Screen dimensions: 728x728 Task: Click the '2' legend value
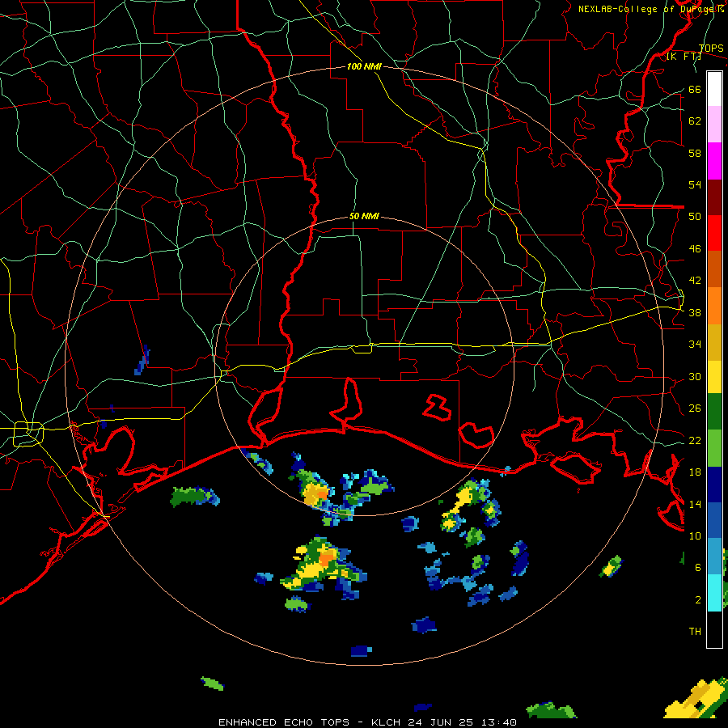(x=697, y=600)
